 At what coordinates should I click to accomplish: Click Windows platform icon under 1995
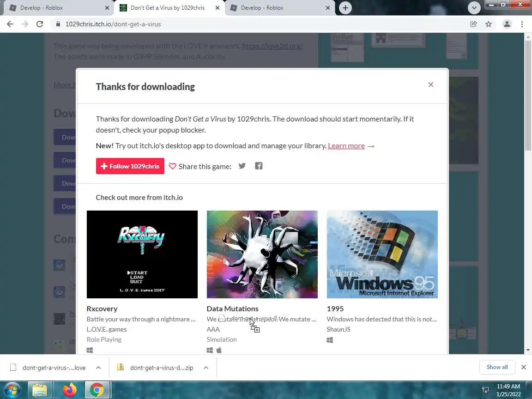point(330,340)
